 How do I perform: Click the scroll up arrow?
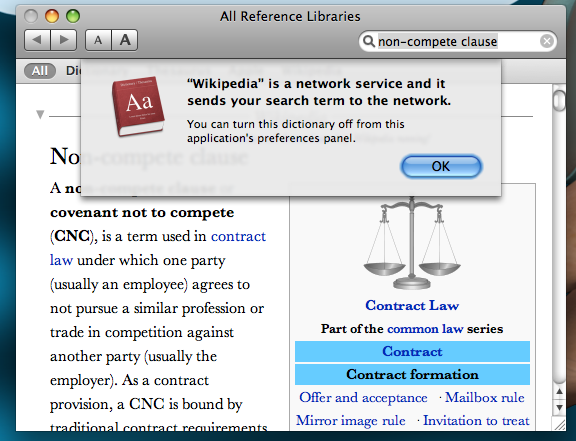[x=559, y=392]
